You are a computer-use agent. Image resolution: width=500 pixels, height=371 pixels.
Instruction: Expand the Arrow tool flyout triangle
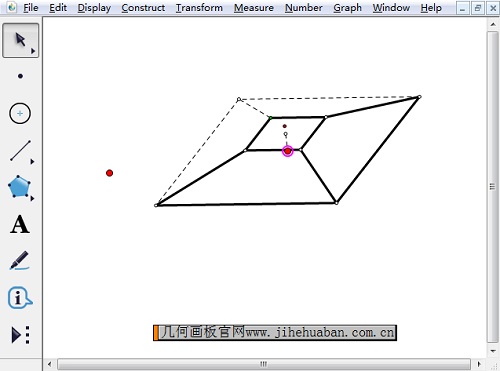tap(33, 51)
